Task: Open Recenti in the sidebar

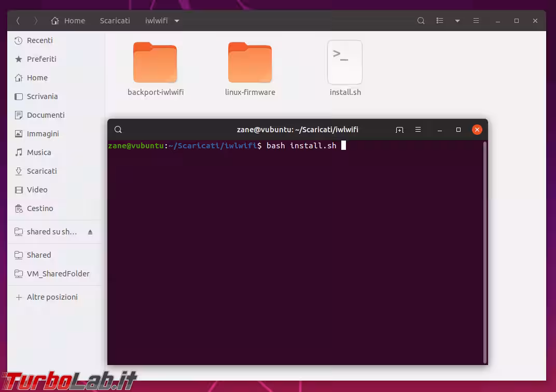Action: click(x=39, y=40)
